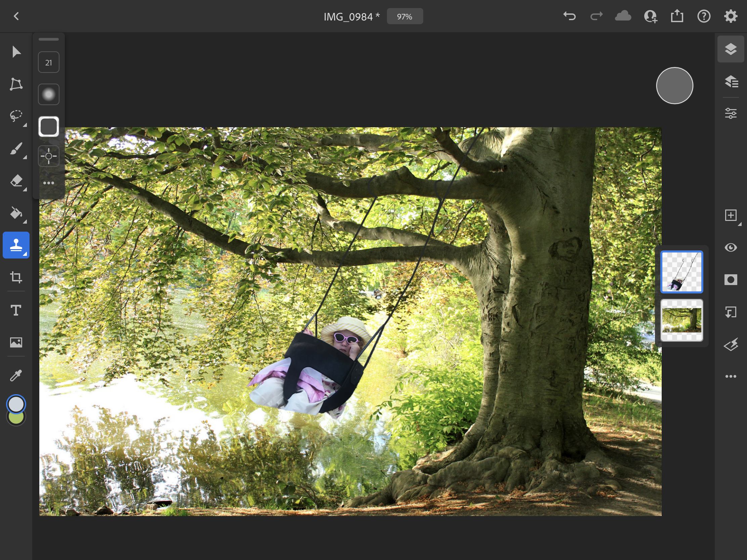The image size is (747, 560).
Task: Click the foreground color chip
Action: click(16, 404)
